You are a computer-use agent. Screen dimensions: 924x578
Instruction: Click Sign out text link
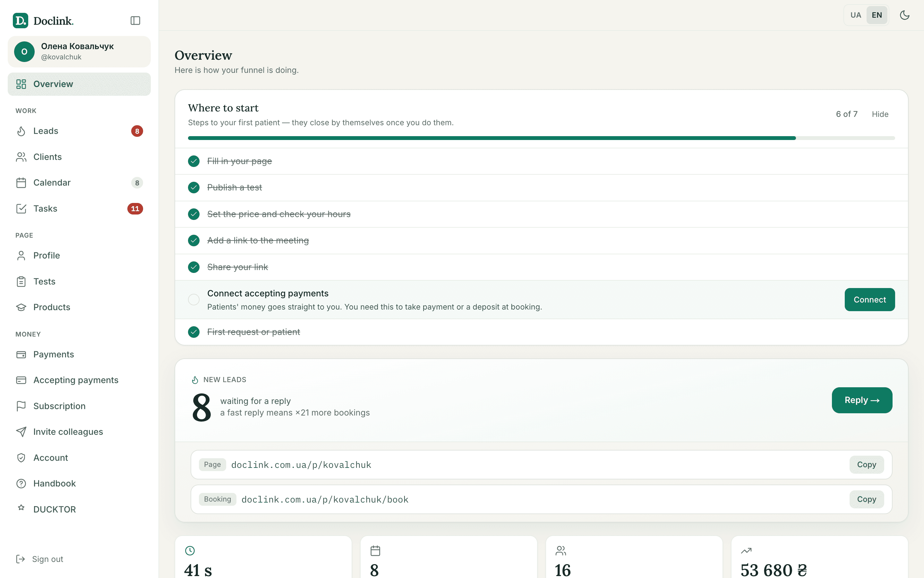48,559
